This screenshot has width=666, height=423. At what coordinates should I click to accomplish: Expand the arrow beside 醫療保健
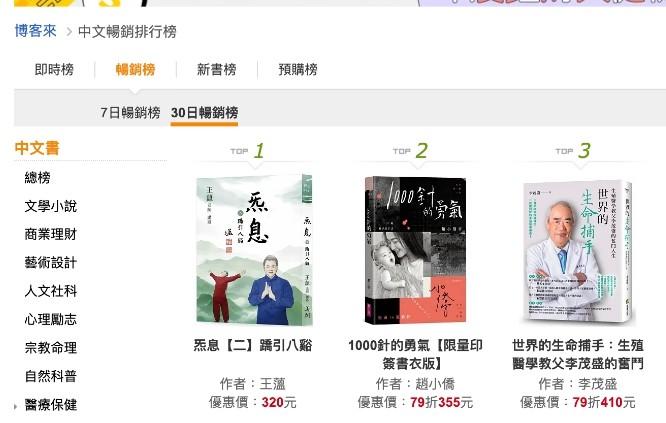pos(16,406)
